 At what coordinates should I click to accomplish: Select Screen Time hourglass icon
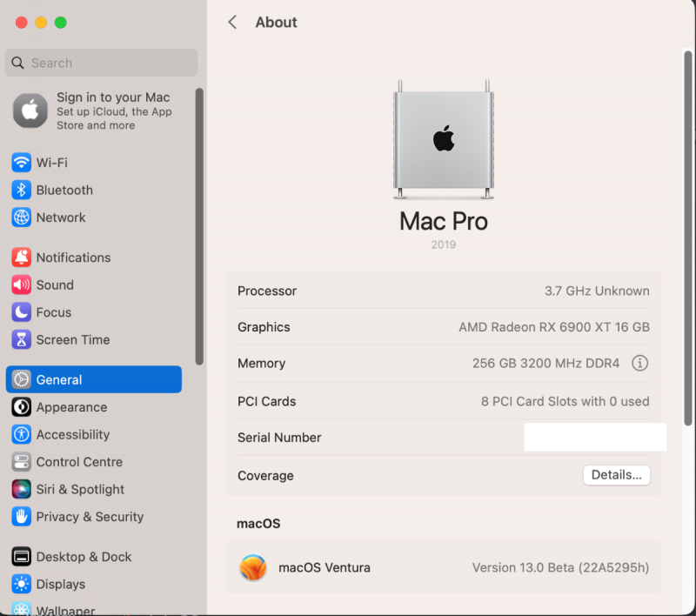pos(22,340)
